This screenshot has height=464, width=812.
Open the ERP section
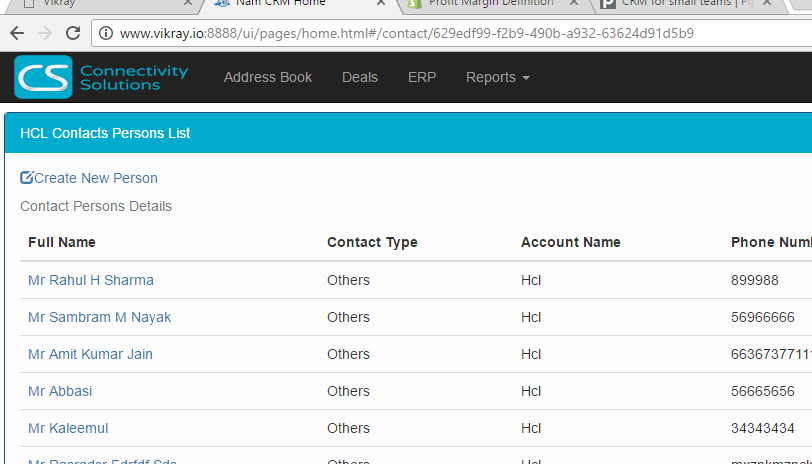[x=422, y=77]
